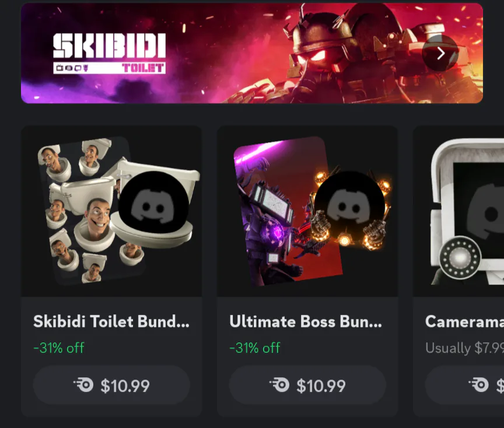The height and width of the screenshot is (428, 504).
Task: Click the Orb icon on the Skibidi Toilet Bundle price
Action: (83, 385)
